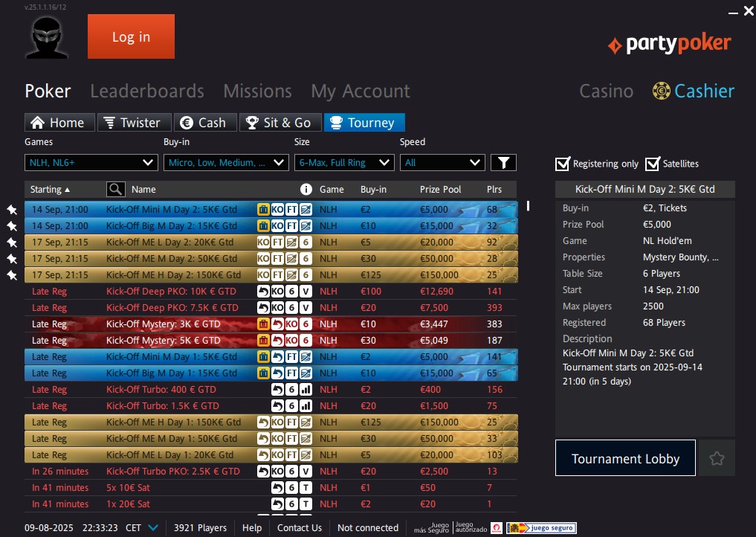
Task: Click the re-entry icon on 1x 20€ Sat row
Action: click(x=277, y=504)
